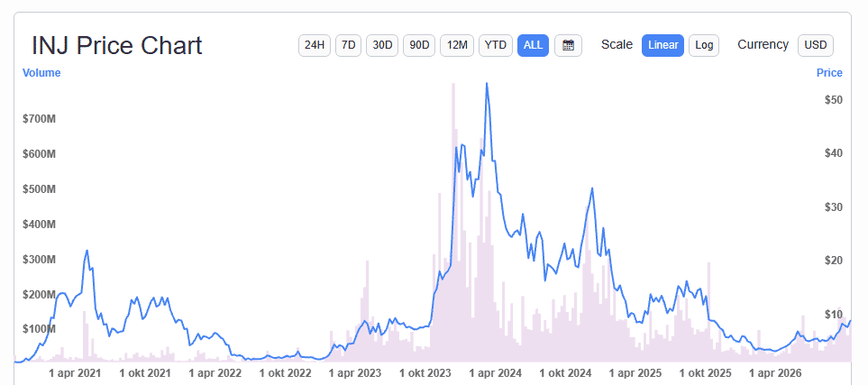Image resolution: width=868 pixels, height=385 pixels.
Task: Click the 1 apr 2021 date label
Action: click(75, 373)
